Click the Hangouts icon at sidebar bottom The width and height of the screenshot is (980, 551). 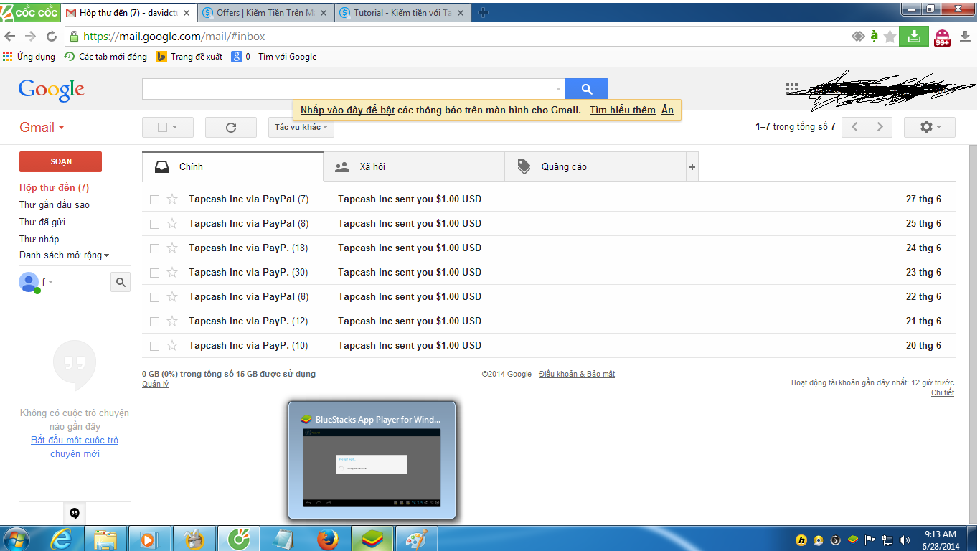point(75,513)
